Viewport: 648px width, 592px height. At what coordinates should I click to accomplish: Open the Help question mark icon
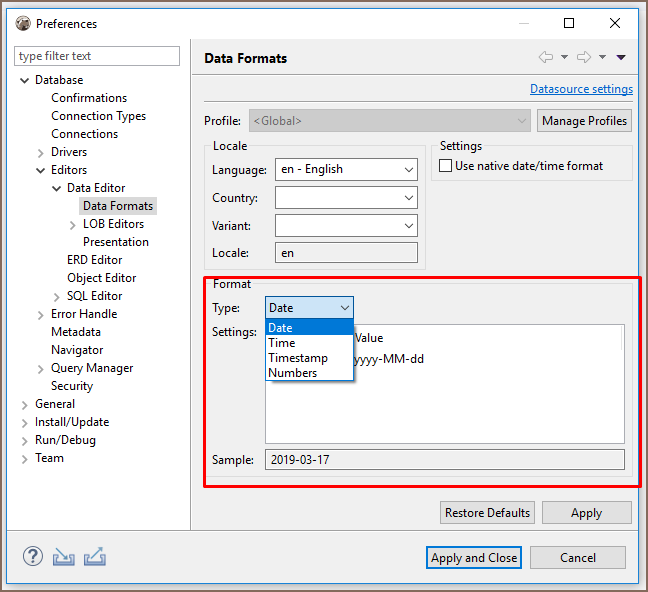pyautogui.click(x=33, y=556)
